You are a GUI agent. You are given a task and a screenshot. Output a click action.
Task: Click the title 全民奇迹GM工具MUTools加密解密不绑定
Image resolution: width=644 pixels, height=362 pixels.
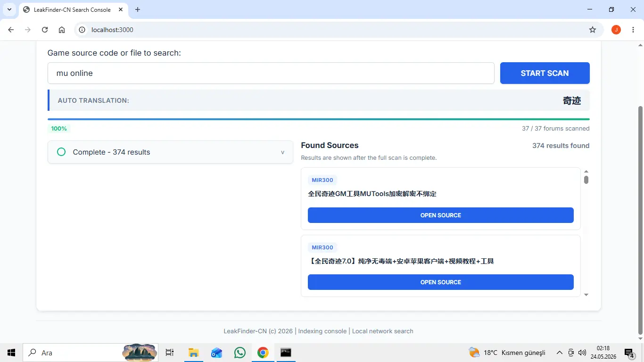coord(372,194)
